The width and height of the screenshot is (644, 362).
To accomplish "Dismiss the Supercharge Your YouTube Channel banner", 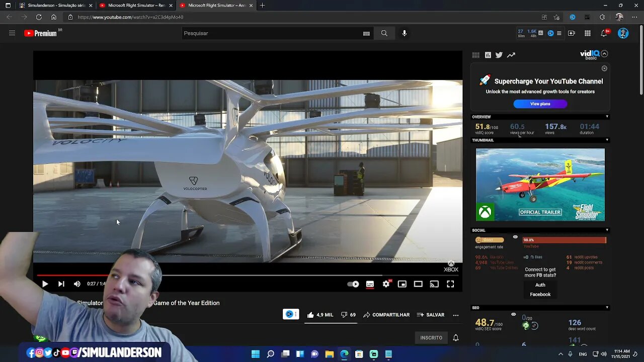I will pyautogui.click(x=604, y=68).
